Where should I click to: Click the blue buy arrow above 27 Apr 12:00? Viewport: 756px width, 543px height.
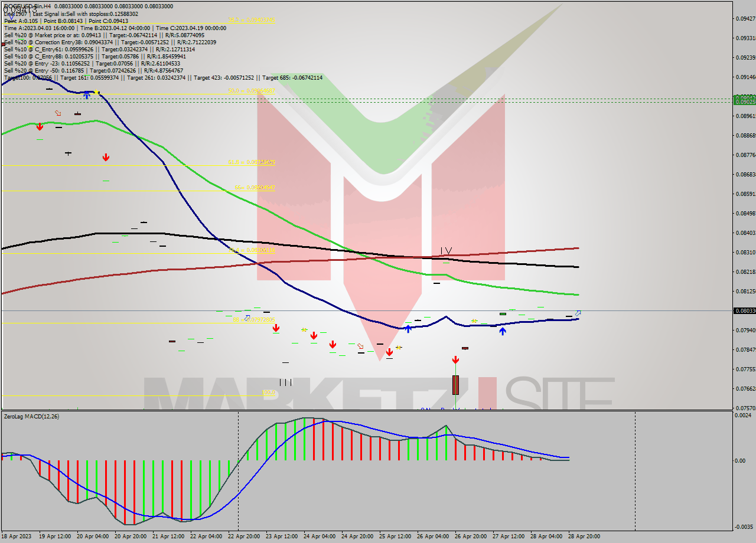coord(502,332)
